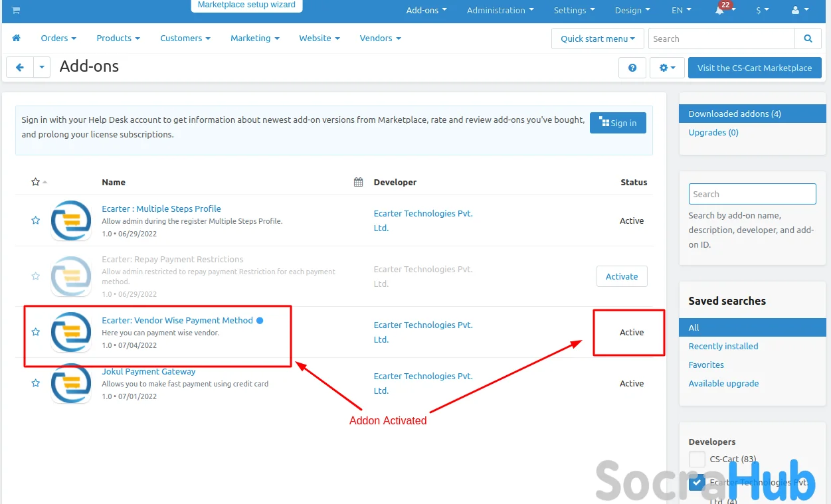The image size is (831, 504).
Task: Open the gear settings dropdown
Action: coord(667,68)
